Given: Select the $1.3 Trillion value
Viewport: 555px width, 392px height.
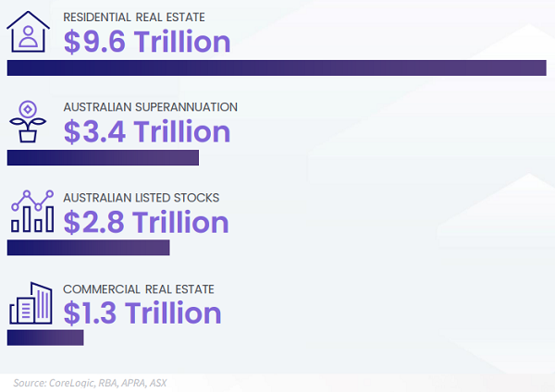Looking at the screenshot, I should [x=142, y=313].
